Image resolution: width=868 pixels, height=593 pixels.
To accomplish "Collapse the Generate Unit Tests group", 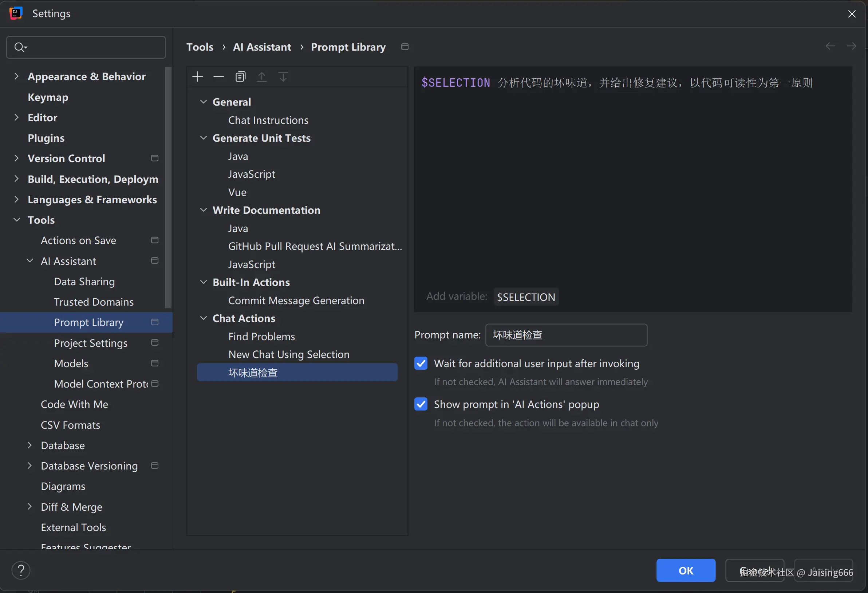I will [x=204, y=138].
